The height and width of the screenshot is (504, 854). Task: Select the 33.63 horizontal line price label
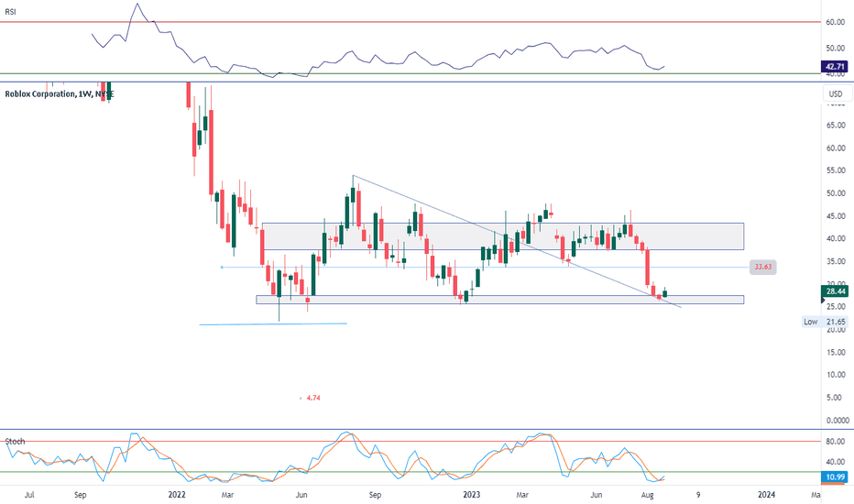coord(762,267)
